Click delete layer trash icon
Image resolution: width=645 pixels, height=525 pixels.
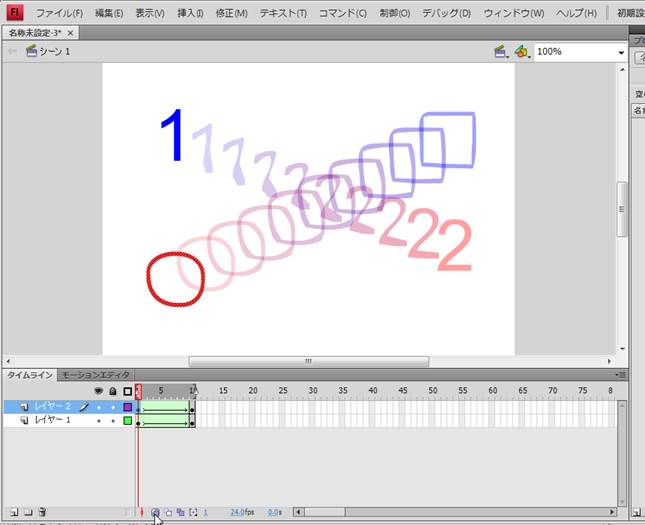click(42, 512)
